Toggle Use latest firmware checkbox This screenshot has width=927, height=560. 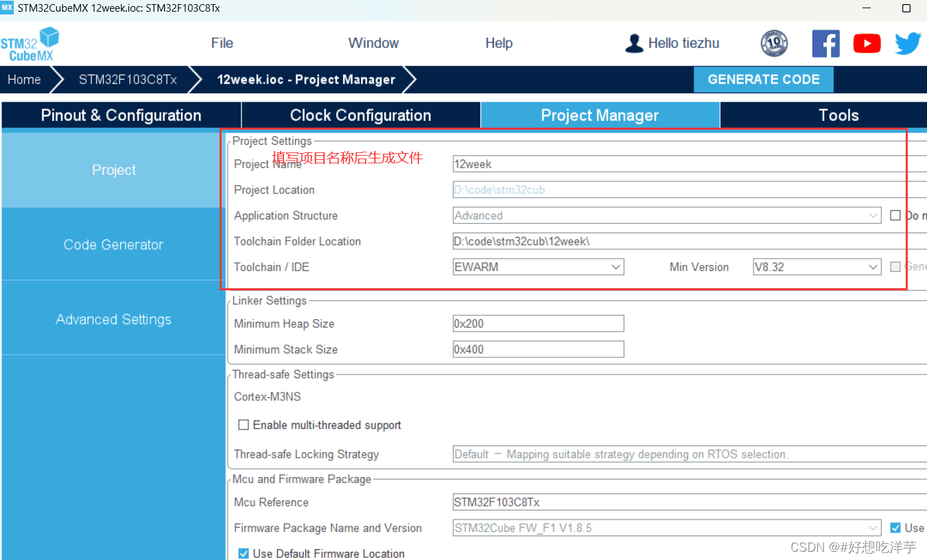pos(895,528)
